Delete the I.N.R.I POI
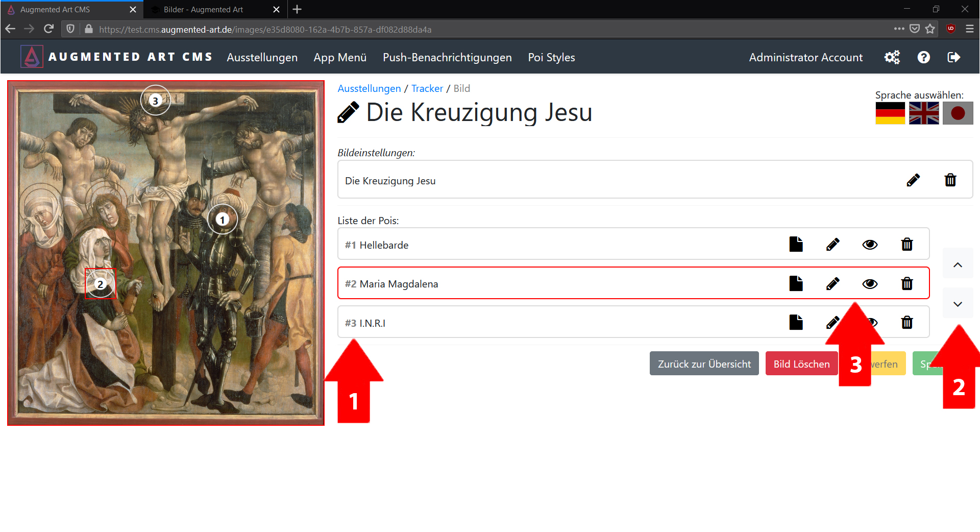The height and width of the screenshot is (532, 980). click(907, 322)
